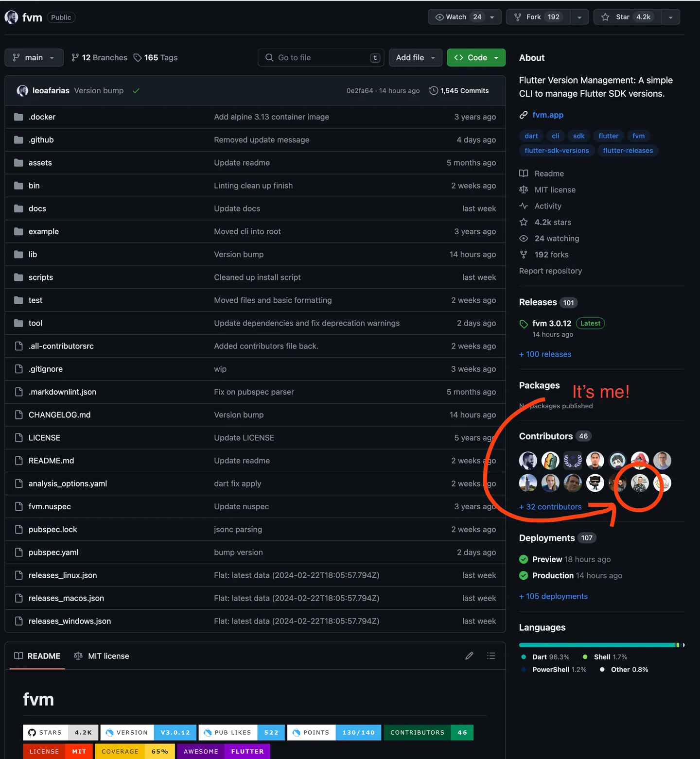Screen dimensions: 700x759
Task: Edit README with the pencil icon
Action: 469,656
